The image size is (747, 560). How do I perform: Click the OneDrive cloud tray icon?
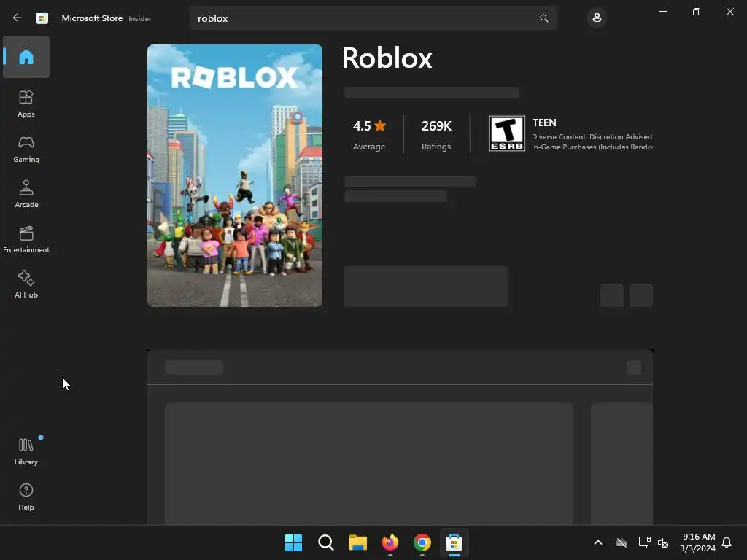(x=622, y=542)
